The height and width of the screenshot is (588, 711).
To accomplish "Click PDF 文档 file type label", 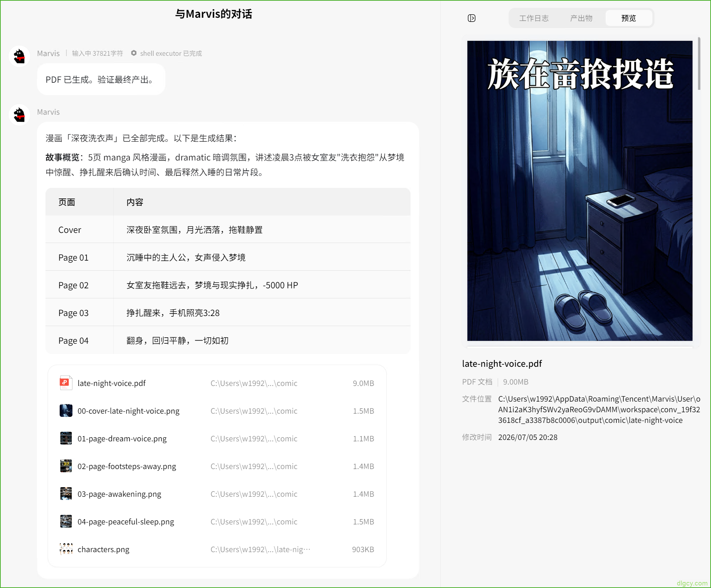I will coord(477,382).
